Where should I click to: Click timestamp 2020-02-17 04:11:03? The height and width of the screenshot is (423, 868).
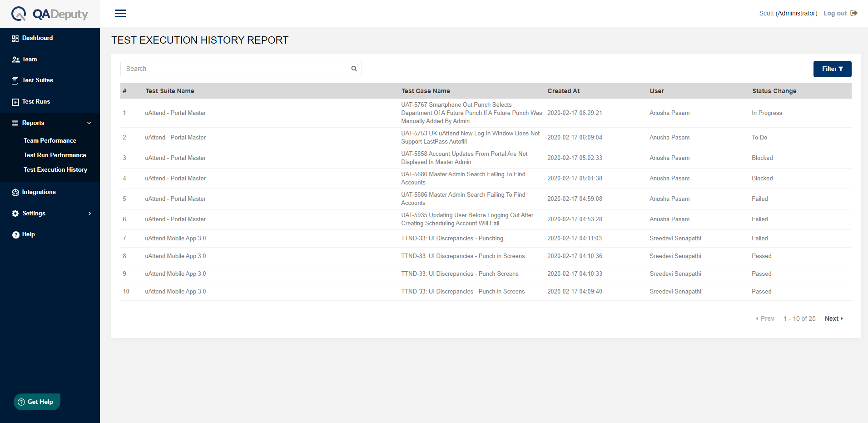click(575, 239)
